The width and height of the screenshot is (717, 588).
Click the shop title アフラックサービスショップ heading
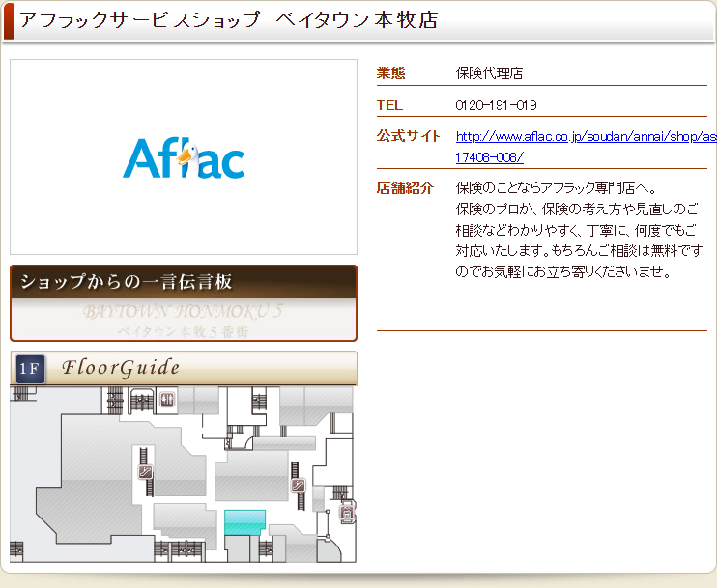point(228,20)
